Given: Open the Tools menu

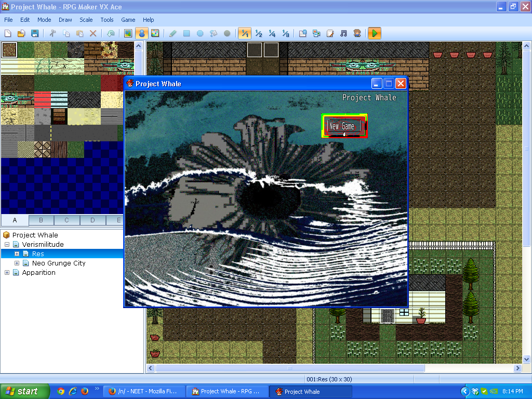Looking at the screenshot, I should click(x=107, y=20).
